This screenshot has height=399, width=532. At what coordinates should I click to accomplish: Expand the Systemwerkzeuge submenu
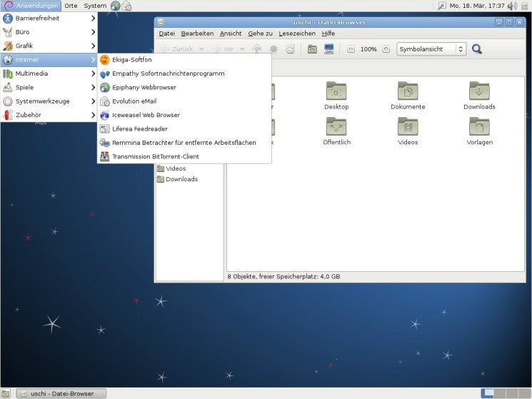pyautogui.click(x=49, y=101)
